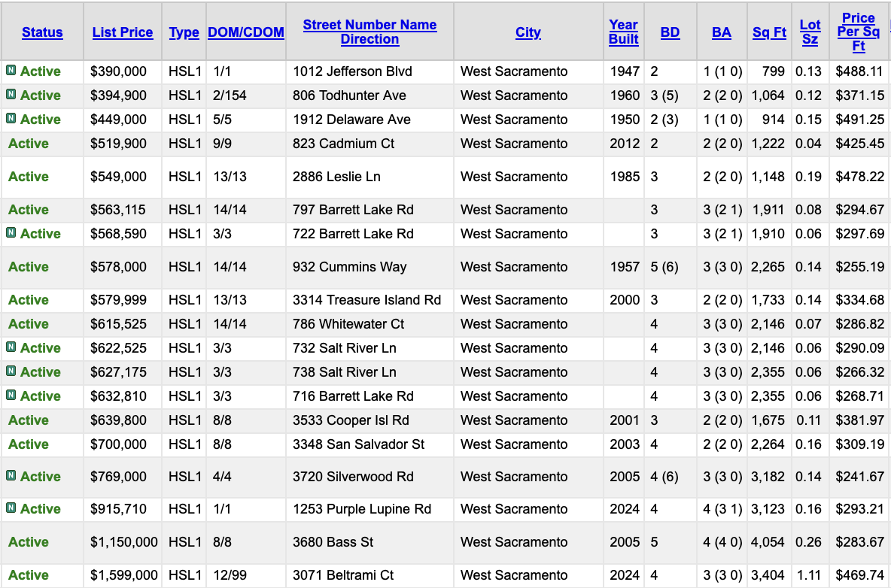Click Active status for 3680 Bass St
891x588 pixels.
tap(29, 542)
